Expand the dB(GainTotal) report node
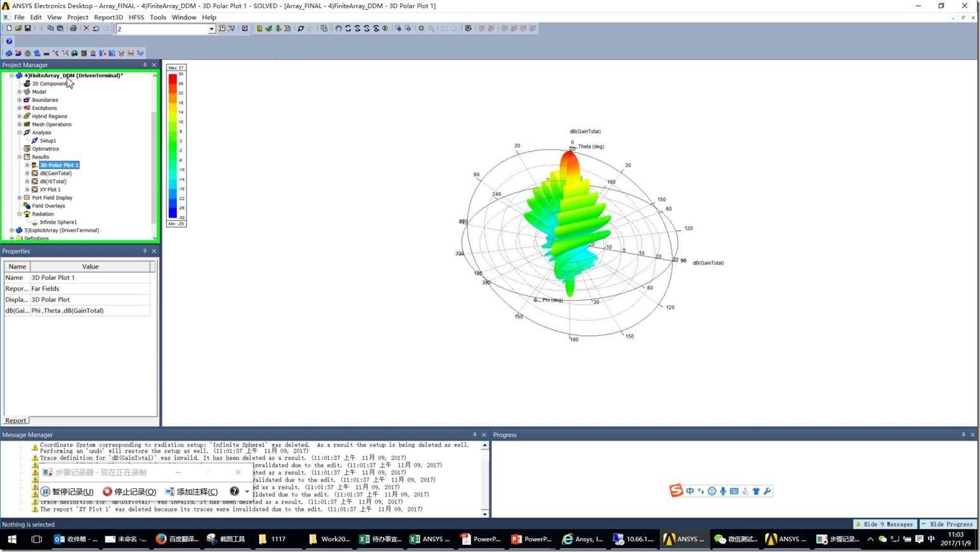 click(x=27, y=174)
